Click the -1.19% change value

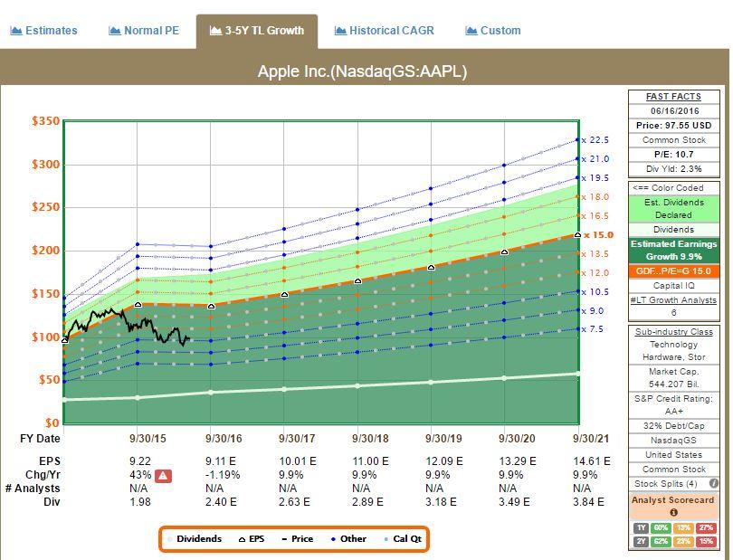click(x=223, y=475)
